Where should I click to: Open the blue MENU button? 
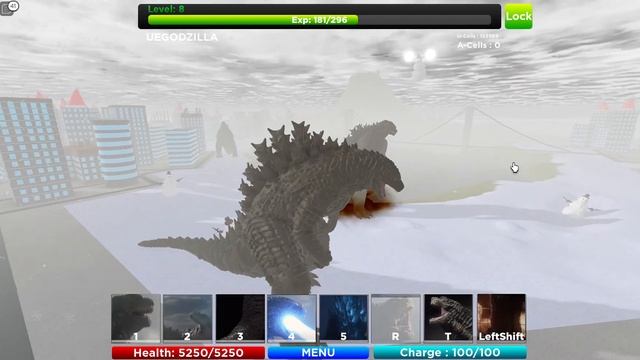point(318,353)
